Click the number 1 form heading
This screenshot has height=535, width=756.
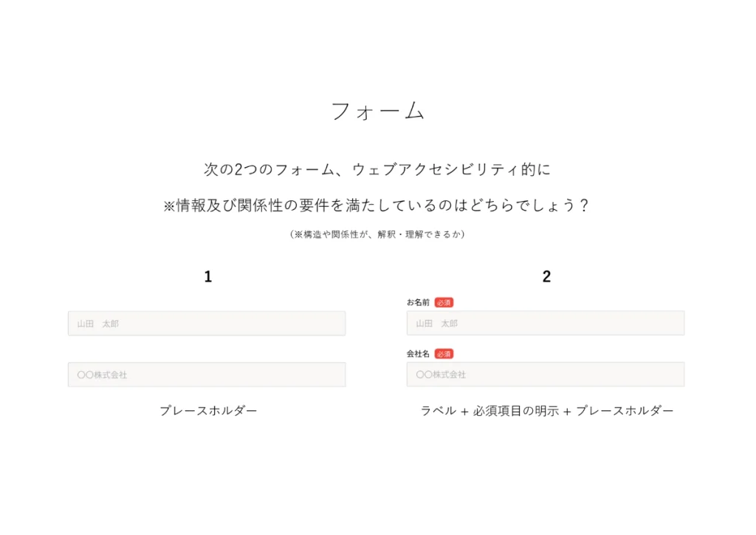point(207,276)
